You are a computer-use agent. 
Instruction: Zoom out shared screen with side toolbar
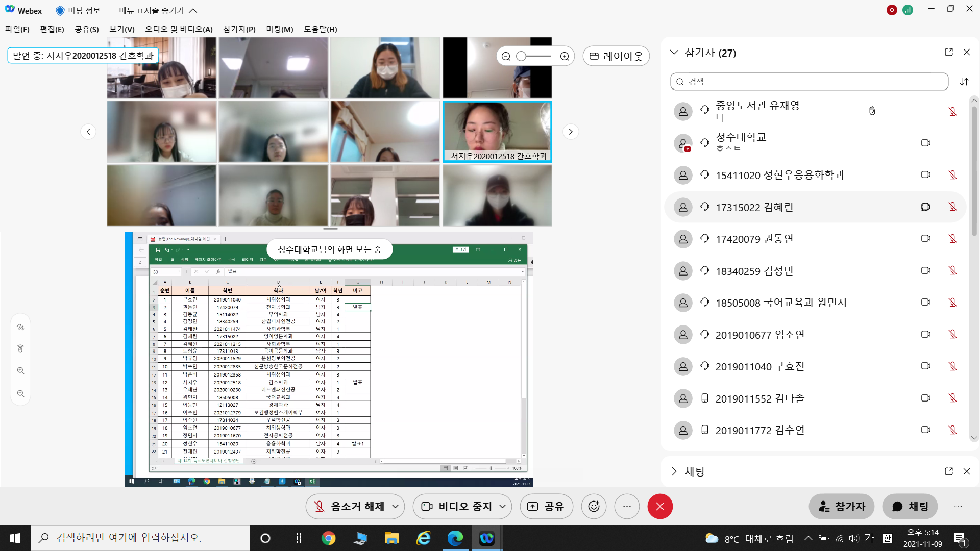(20, 393)
